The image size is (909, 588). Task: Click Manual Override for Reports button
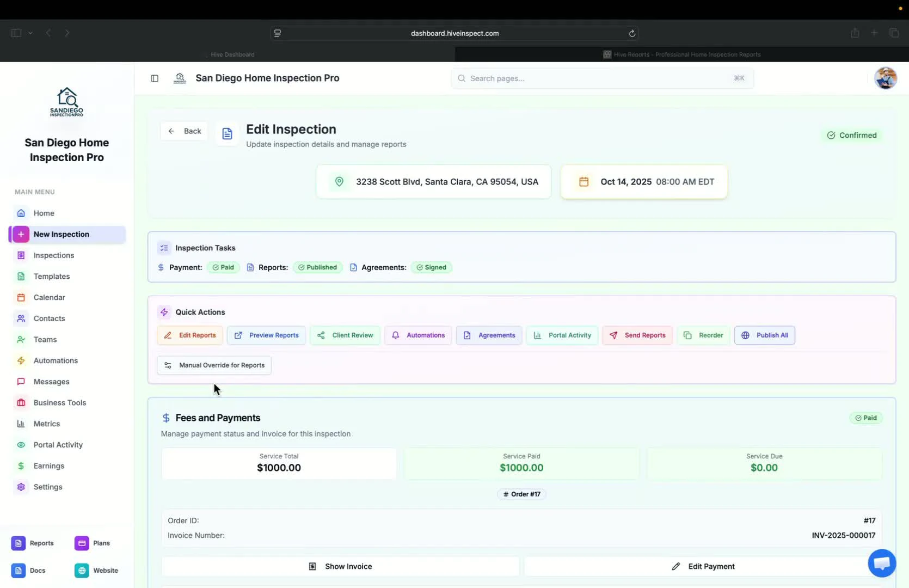pos(214,365)
